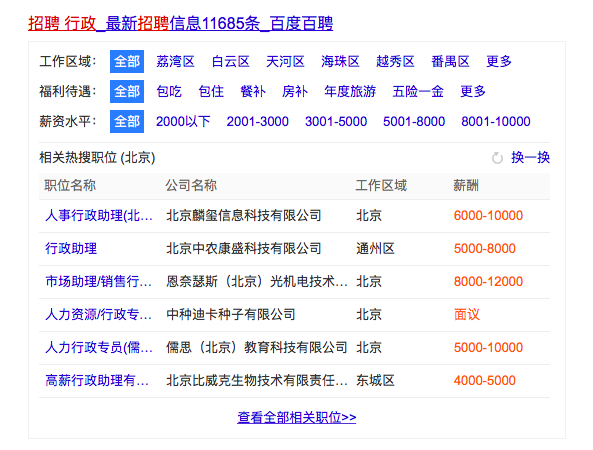Screen dimensions: 593x450
Task: Choose the 海珠区 work area
Action: [x=340, y=61]
